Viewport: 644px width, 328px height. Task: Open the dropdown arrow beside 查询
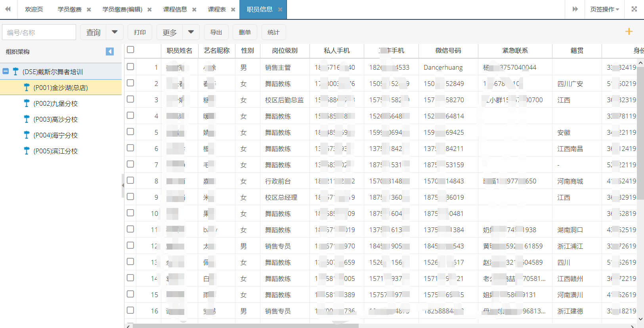(115, 32)
